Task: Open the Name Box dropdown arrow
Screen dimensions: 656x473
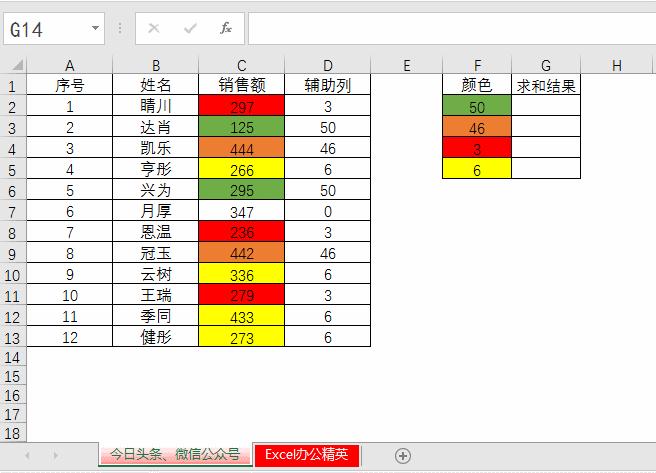Action: point(95,28)
